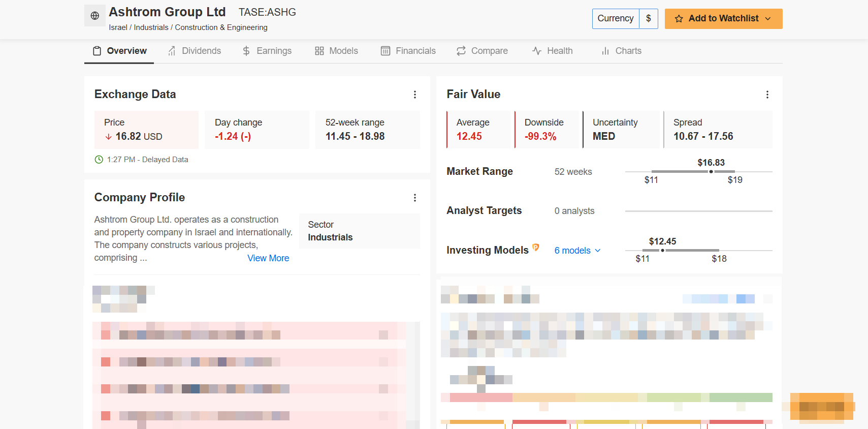Click the Industrials link in breadcrumb
The height and width of the screenshot is (429, 868).
[151, 27]
